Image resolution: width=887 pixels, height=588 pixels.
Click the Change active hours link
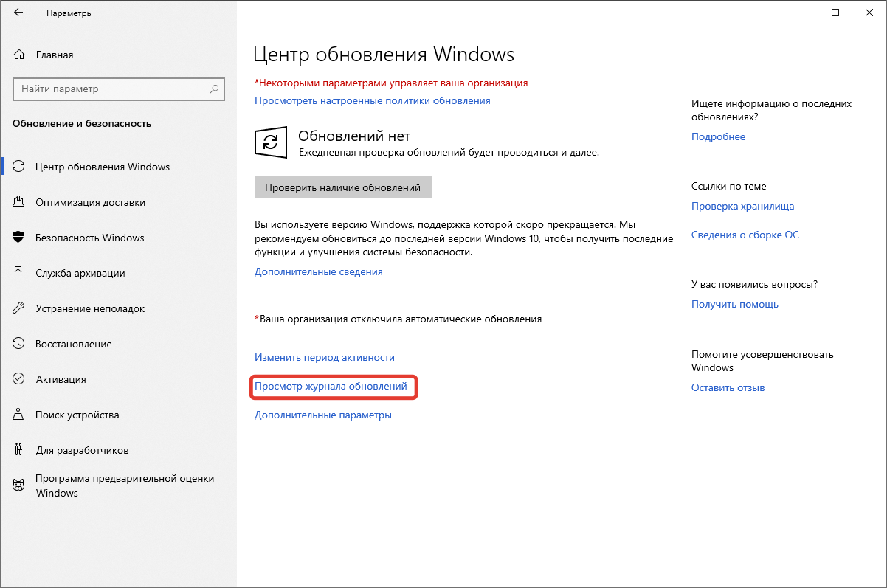(324, 357)
